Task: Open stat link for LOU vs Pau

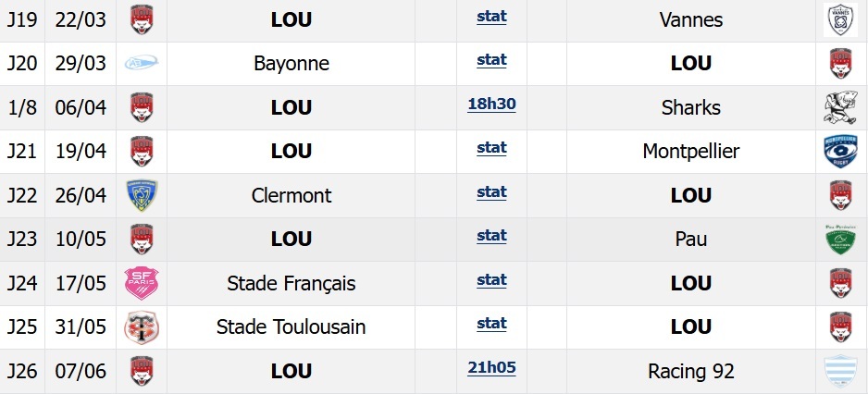Action: (x=491, y=236)
